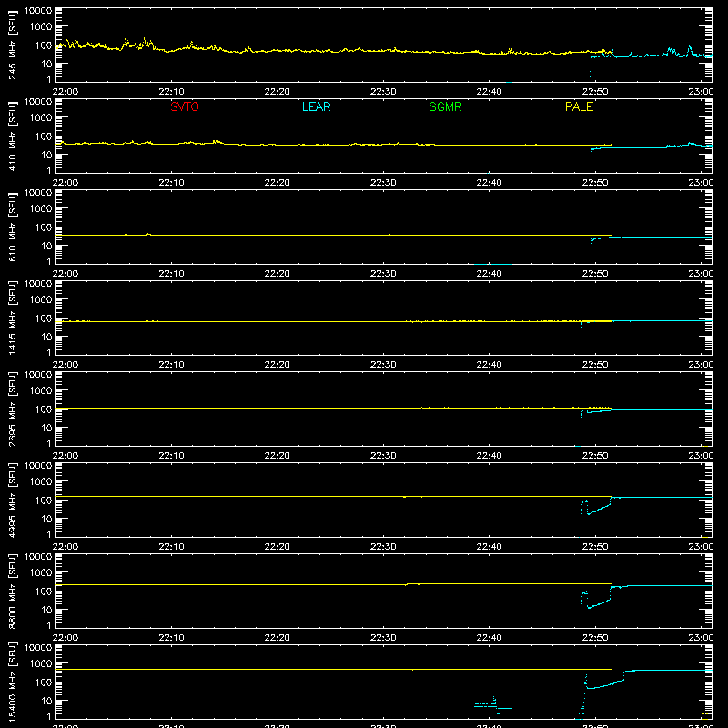Viewport: 728px width, 728px height.
Task: Click cyan dip trace in 4995 MHz plot
Action: click(x=597, y=508)
